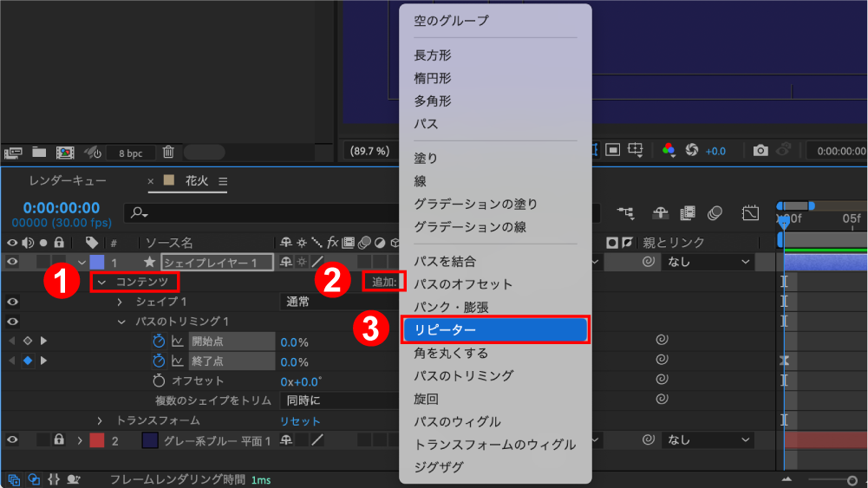Open parent dropdown なし for layer 1
This screenshot has height=488, width=868.
click(x=708, y=262)
